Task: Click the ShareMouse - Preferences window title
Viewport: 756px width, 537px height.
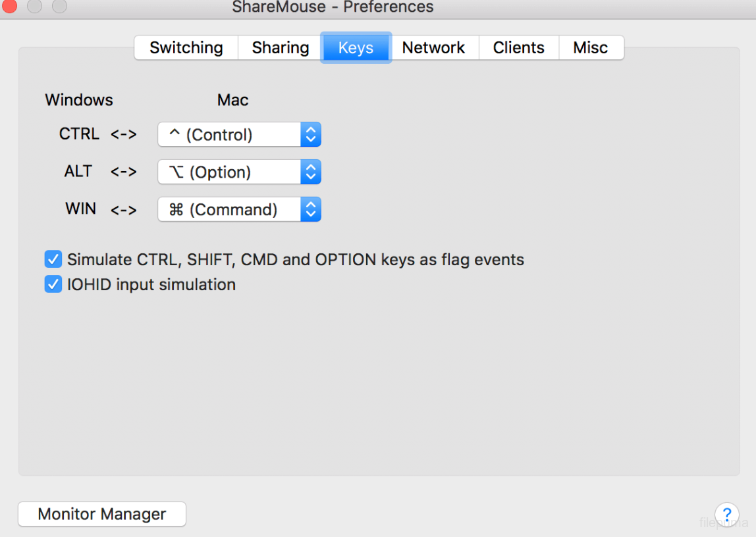Action: pyautogui.click(x=333, y=7)
